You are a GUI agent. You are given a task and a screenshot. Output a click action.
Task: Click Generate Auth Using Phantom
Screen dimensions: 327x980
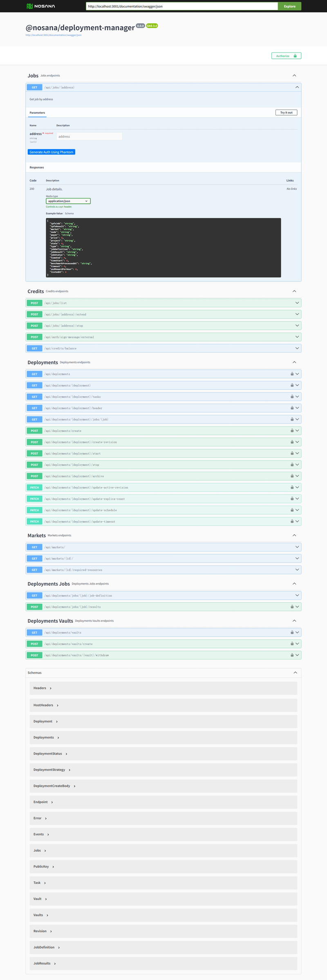[52, 152]
